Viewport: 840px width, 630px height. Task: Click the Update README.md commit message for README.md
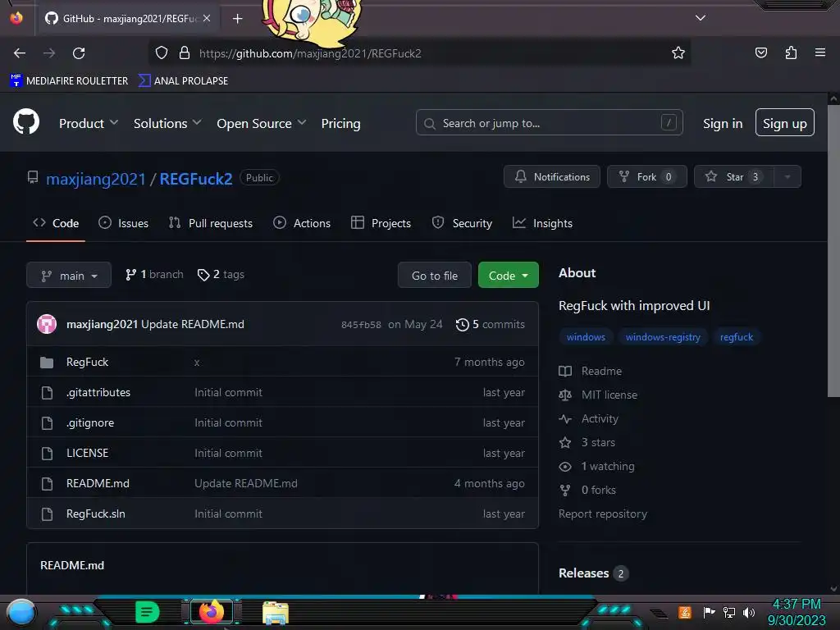[245, 483]
